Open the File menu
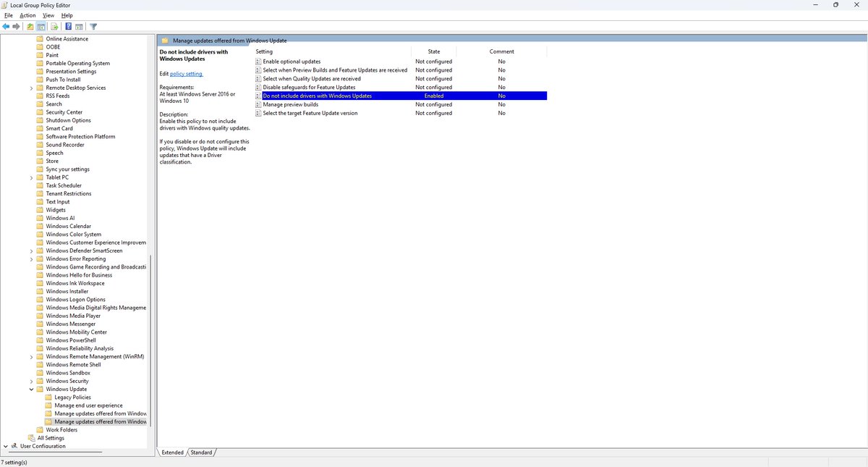 tap(9, 15)
